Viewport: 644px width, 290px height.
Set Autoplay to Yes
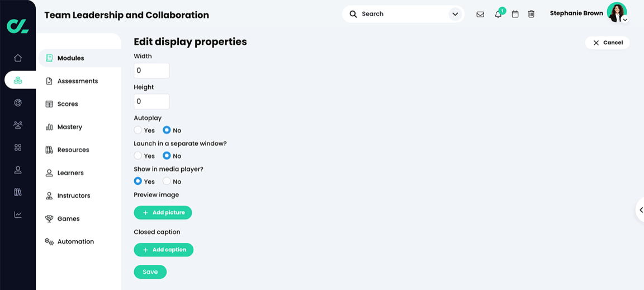[x=138, y=130]
